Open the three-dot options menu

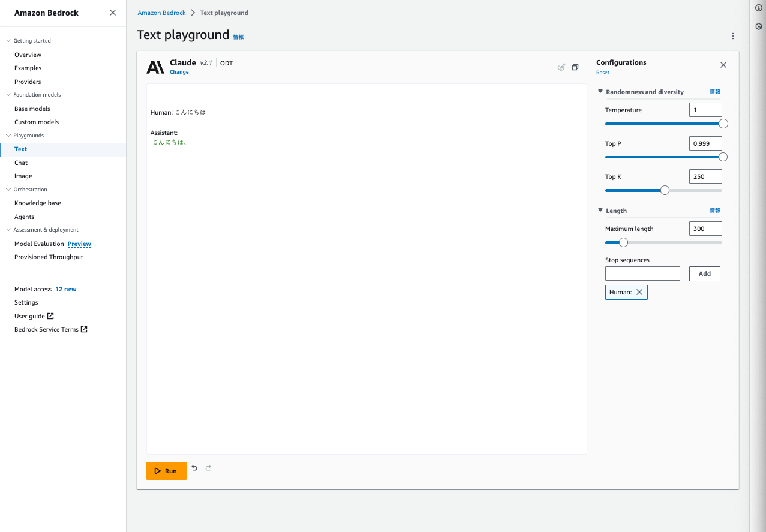click(x=732, y=36)
